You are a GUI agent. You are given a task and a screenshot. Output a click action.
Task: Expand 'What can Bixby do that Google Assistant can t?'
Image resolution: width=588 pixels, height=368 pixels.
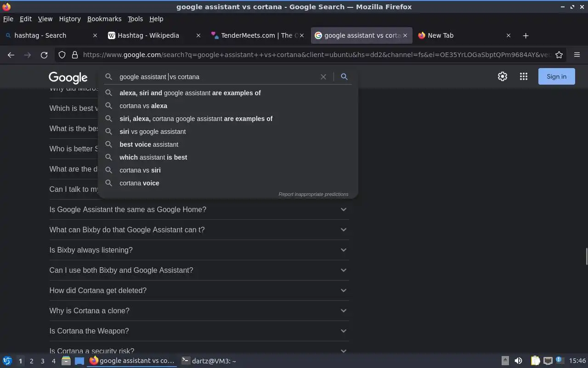point(199,230)
